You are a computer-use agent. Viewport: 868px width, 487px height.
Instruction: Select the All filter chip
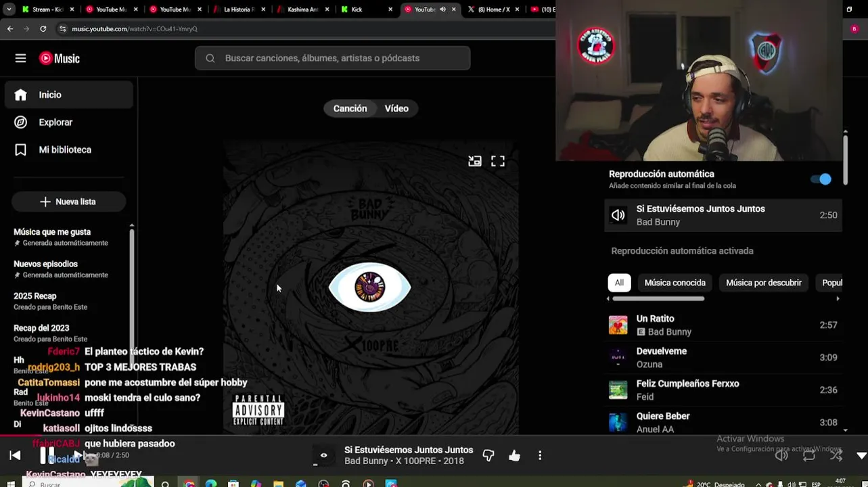(x=619, y=283)
